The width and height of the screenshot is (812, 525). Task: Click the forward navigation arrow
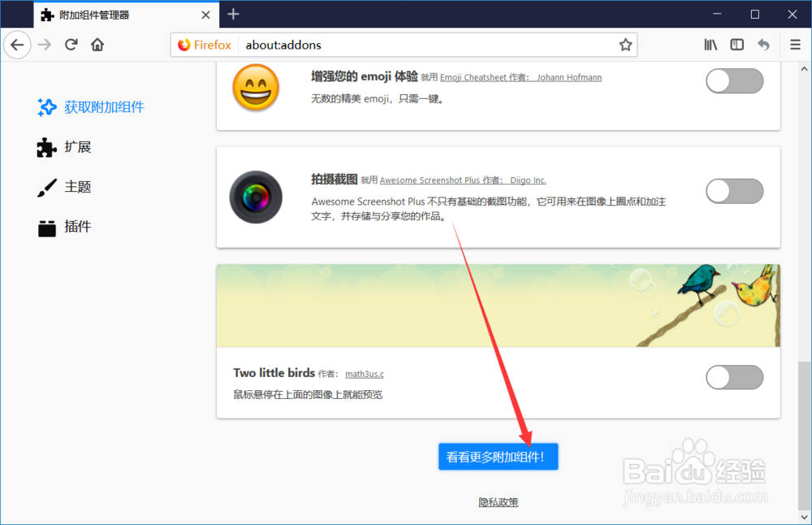pos(45,45)
